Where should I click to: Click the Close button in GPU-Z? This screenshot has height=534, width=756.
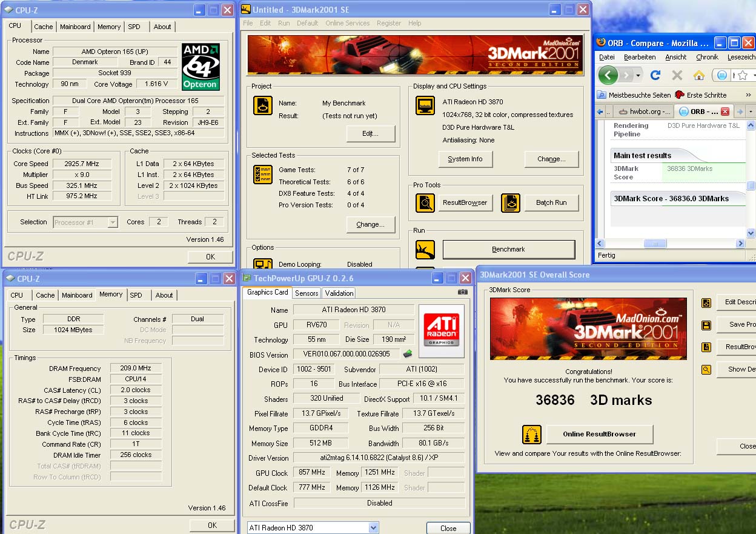(x=448, y=528)
